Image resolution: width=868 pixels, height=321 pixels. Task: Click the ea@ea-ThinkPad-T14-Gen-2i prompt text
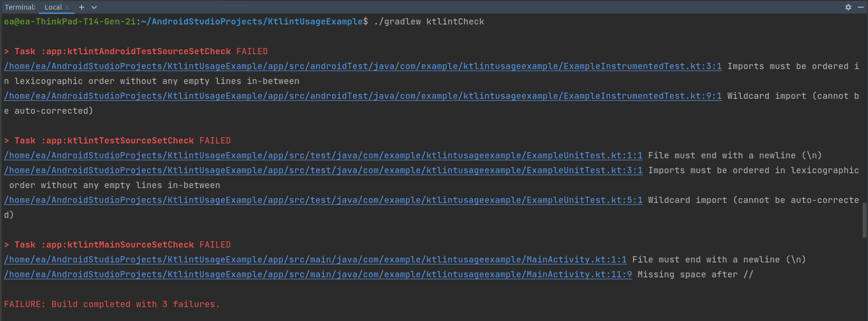(x=70, y=22)
